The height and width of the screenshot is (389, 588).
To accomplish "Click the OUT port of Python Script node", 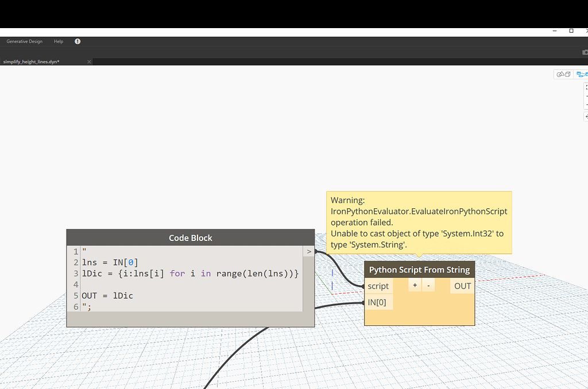I will pos(462,286).
